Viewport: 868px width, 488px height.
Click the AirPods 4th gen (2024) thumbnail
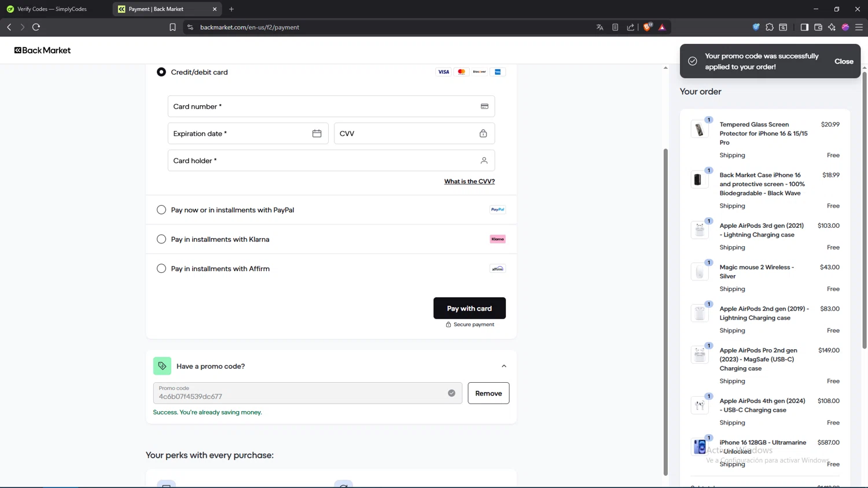[700, 405]
